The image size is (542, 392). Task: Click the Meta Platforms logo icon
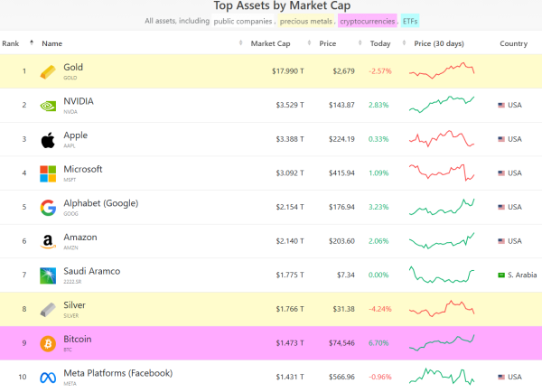pyautogui.click(x=48, y=378)
